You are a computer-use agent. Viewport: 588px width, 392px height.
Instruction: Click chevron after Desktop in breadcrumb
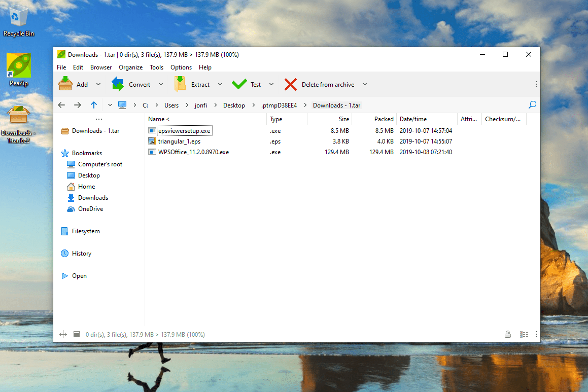pyautogui.click(x=254, y=105)
